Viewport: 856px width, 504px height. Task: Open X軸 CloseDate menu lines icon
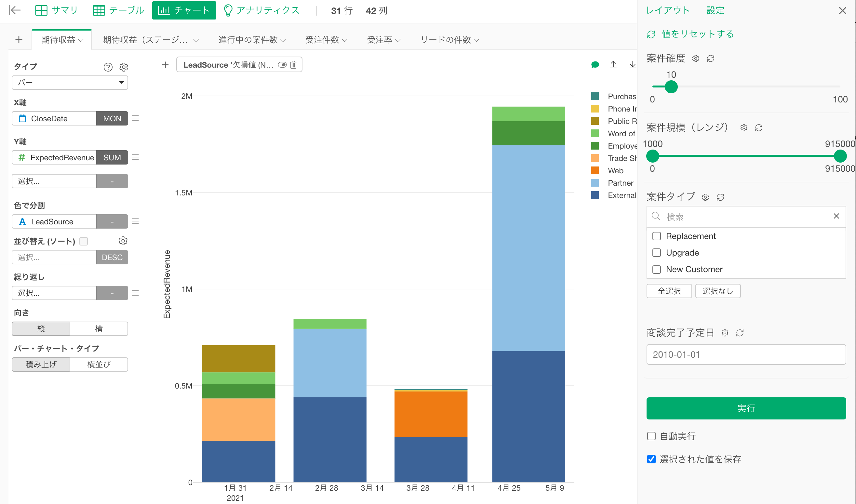135,118
